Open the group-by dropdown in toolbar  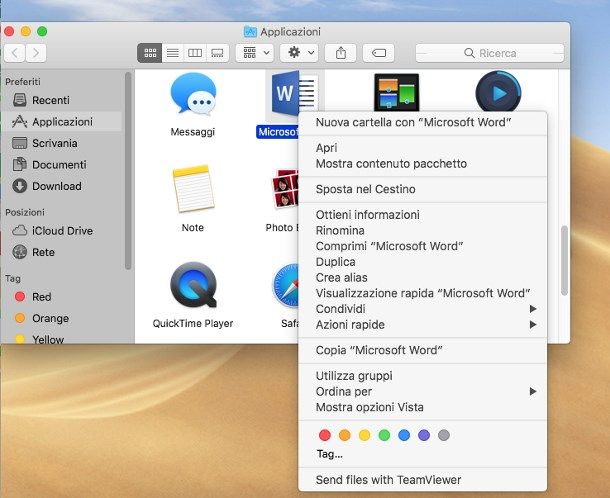point(255,53)
